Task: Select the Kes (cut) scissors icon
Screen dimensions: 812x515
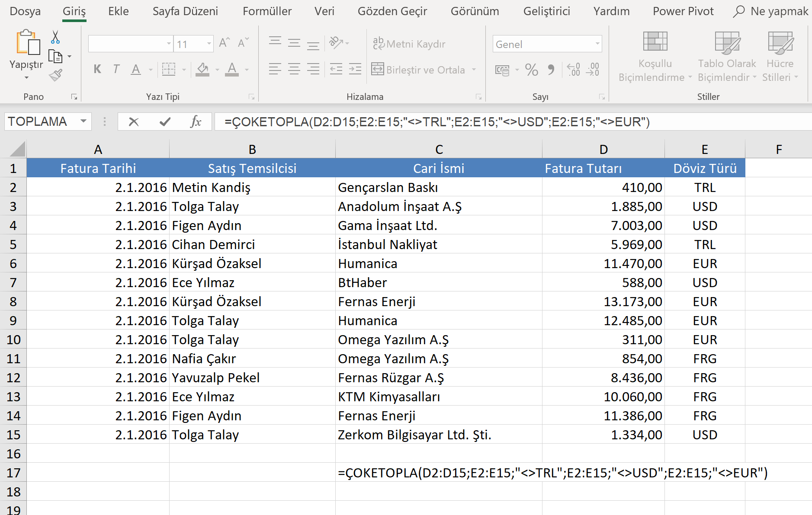Action: point(55,37)
